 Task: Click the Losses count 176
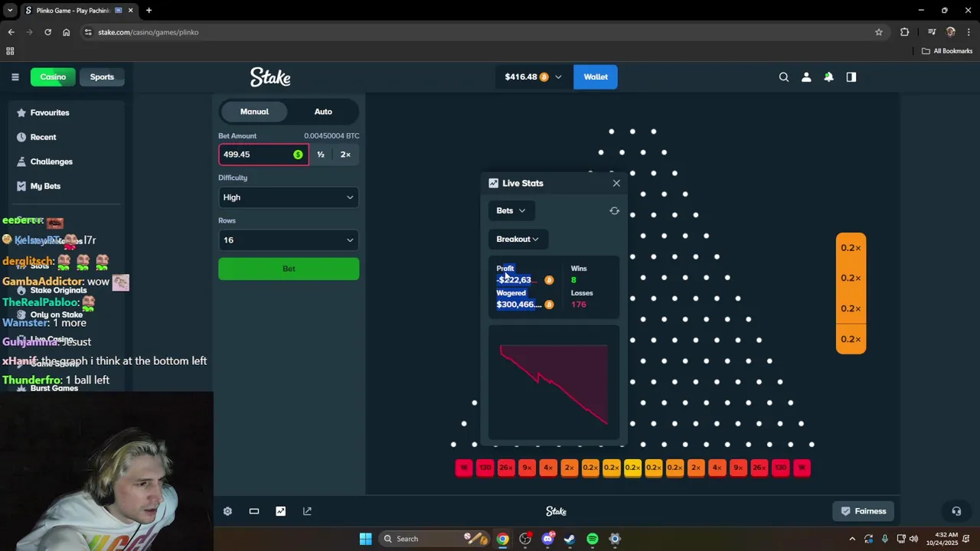(x=578, y=305)
